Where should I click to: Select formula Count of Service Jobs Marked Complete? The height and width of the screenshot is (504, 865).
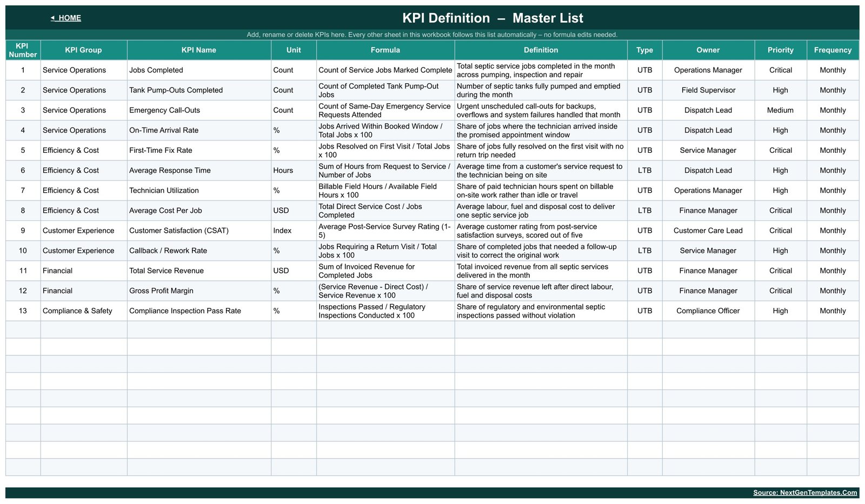385,70
